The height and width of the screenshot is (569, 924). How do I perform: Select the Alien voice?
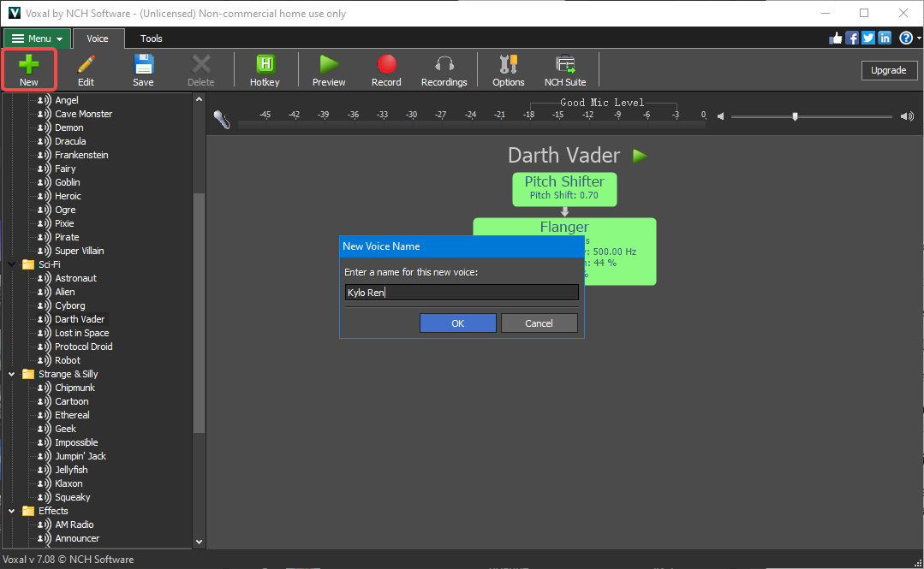(x=65, y=292)
